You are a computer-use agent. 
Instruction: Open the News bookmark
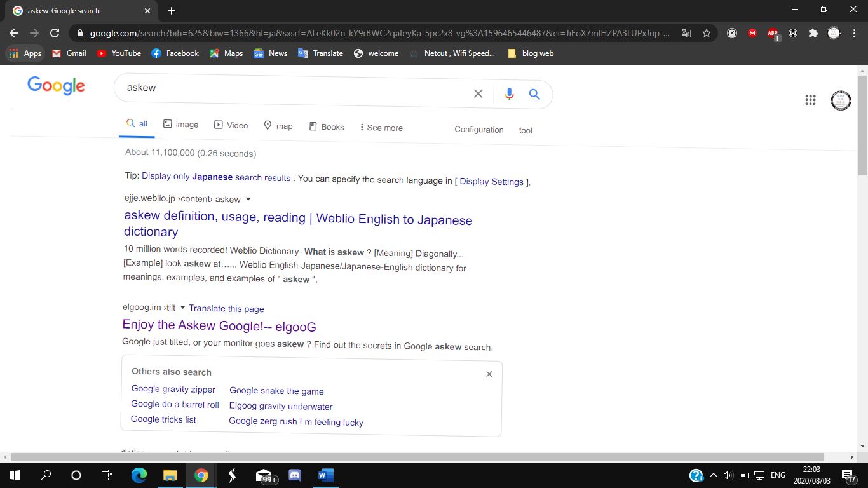pyautogui.click(x=270, y=53)
